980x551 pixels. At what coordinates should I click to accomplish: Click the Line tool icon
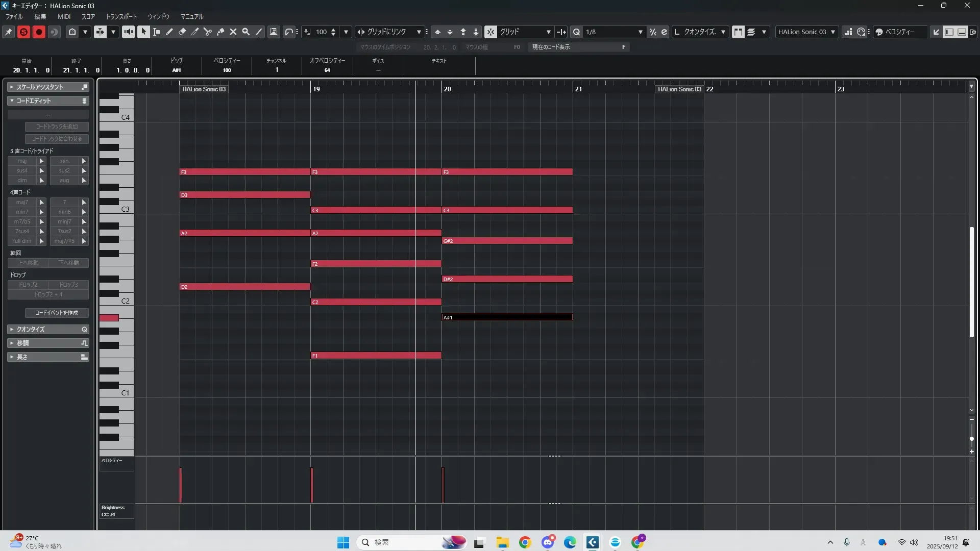pyautogui.click(x=259, y=32)
